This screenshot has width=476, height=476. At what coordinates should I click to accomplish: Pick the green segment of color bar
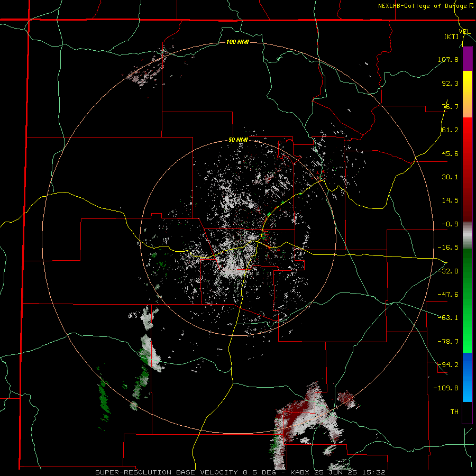click(467, 300)
